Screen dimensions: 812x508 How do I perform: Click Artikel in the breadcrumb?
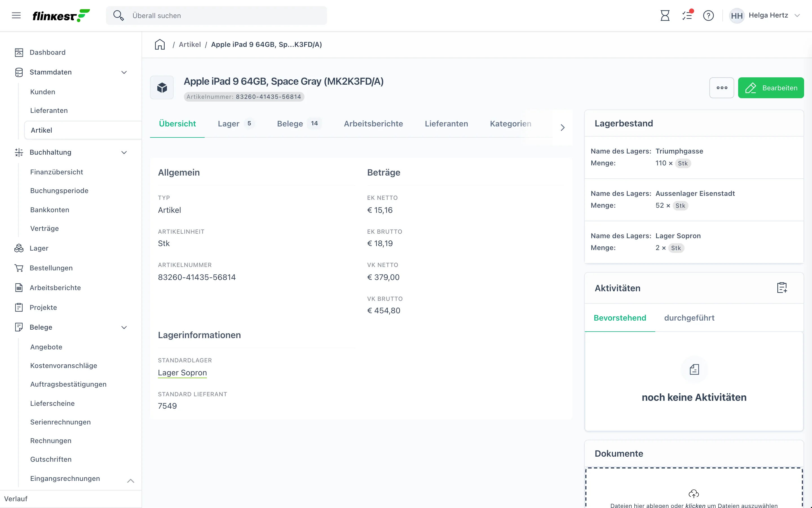point(189,44)
